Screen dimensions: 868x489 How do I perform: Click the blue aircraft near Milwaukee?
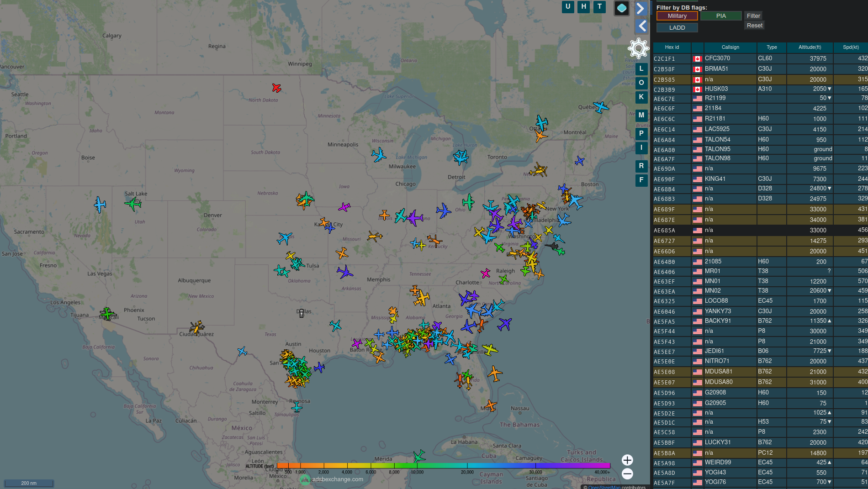[x=378, y=155]
